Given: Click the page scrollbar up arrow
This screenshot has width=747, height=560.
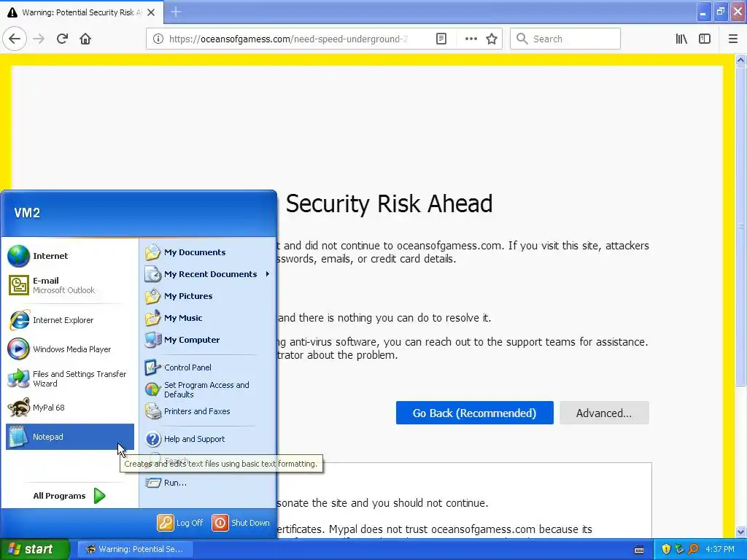Looking at the screenshot, I should (740, 60).
